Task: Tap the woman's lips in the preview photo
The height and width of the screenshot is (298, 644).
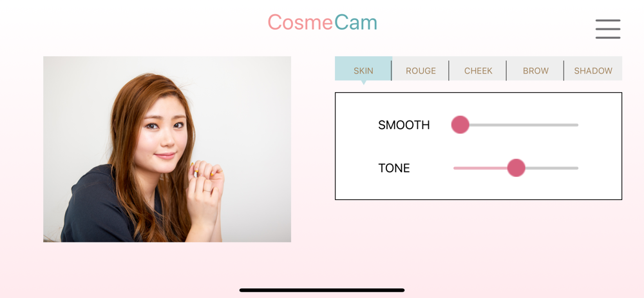Action: (165, 155)
